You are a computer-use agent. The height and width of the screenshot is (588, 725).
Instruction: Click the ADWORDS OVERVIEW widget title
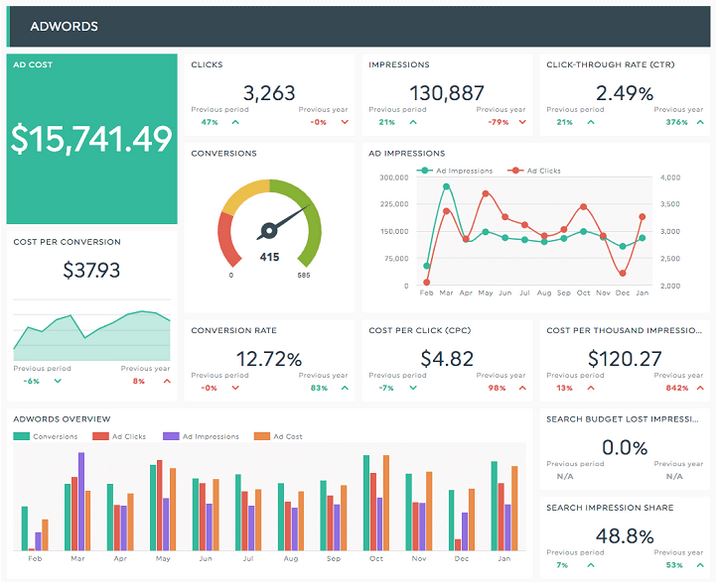click(62, 419)
